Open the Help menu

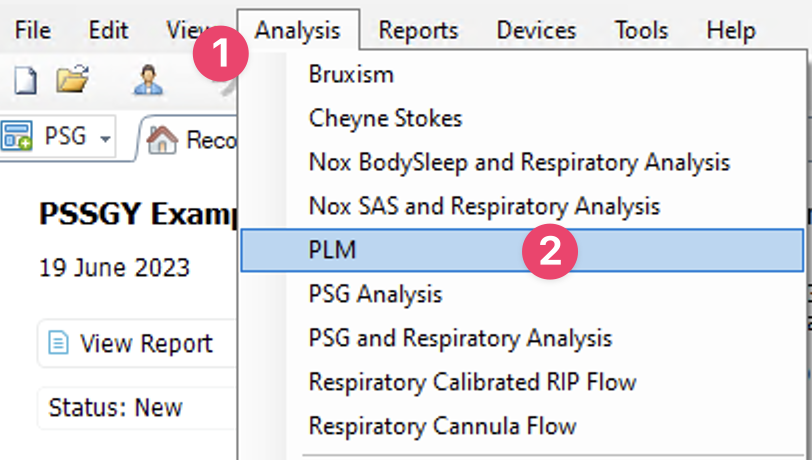pyautogui.click(x=730, y=30)
